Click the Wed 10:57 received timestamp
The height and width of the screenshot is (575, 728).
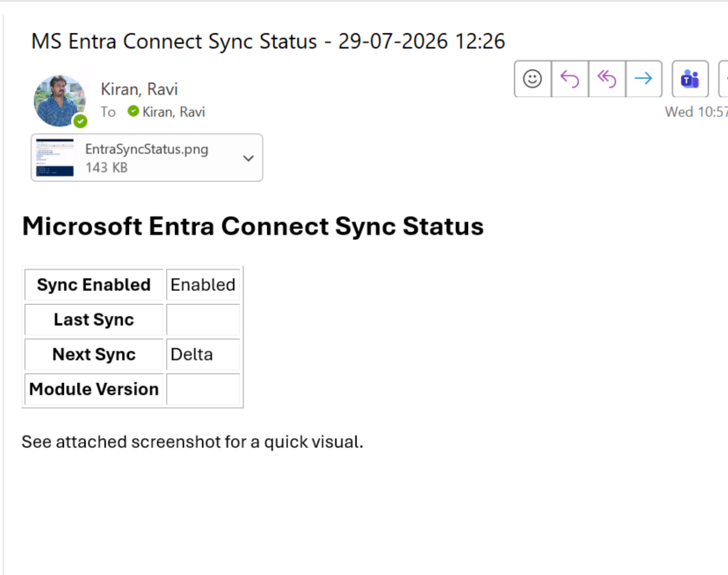click(696, 112)
